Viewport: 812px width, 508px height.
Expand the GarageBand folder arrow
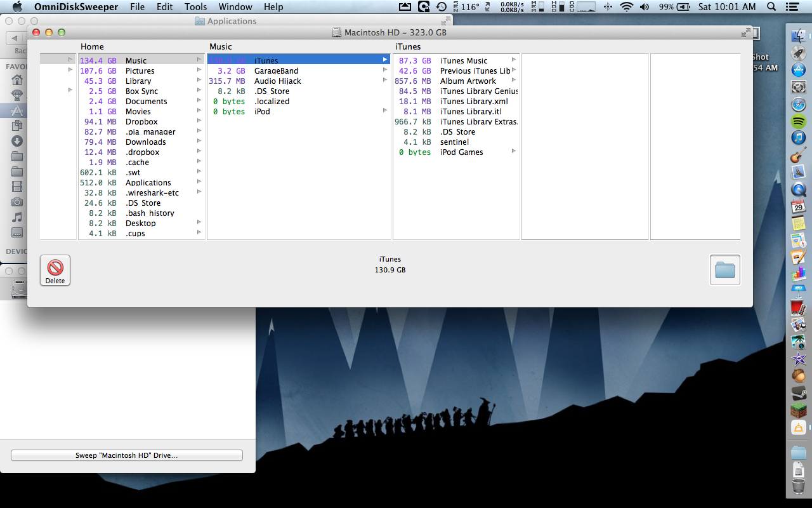(385, 70)
